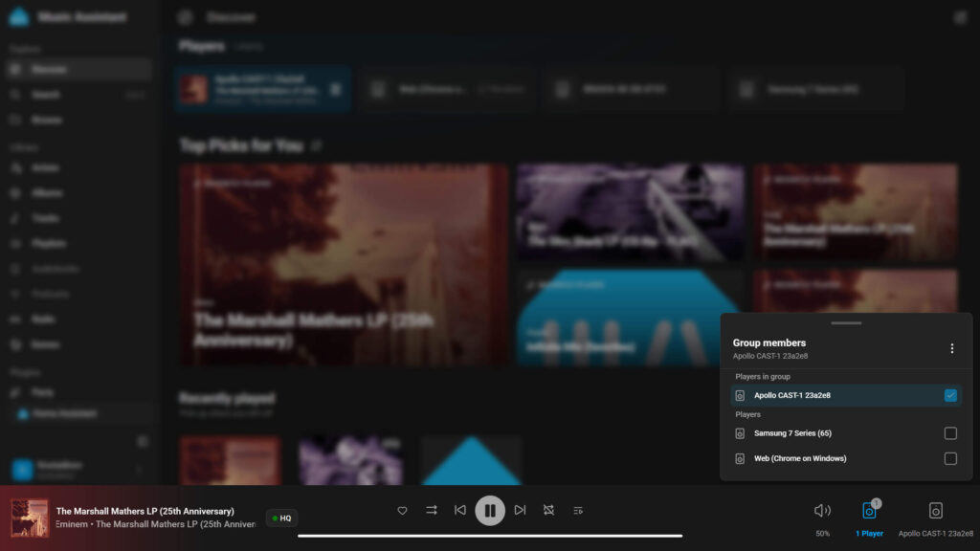Check the Web (Chrome on Windows) checkbox
Viewport: 980px width, 551px height.
[x=950, y=458]
